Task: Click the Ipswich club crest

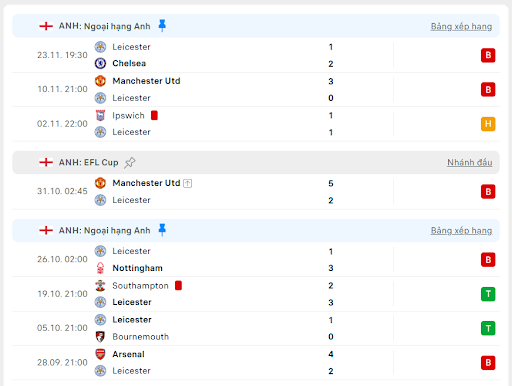Action: pyautogui.click(x=100, y=115)
